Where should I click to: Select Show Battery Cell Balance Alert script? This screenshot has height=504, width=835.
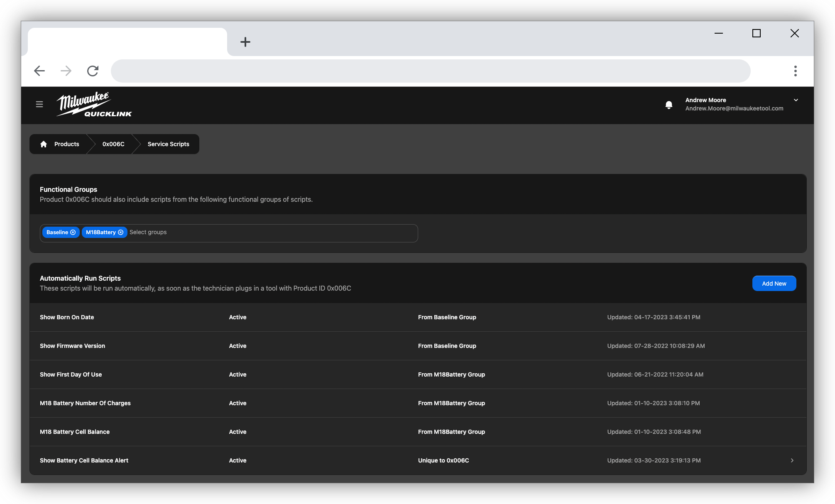tap(84, 460)
